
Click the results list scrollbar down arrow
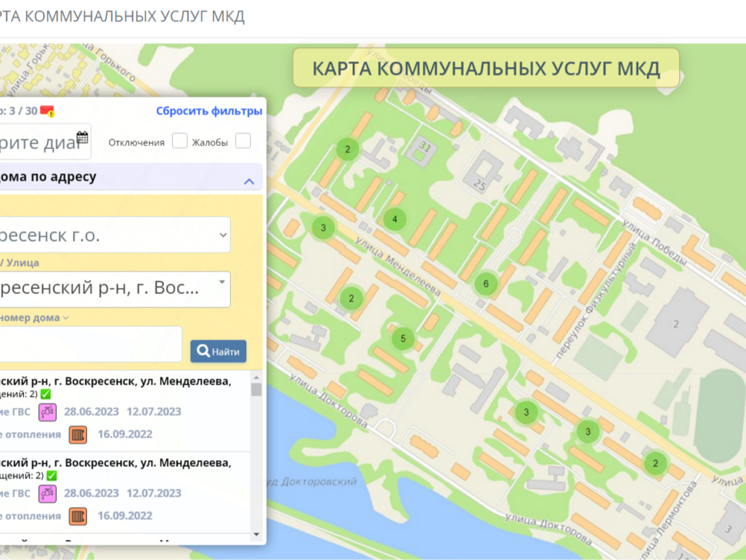click(x=257, y=533)
